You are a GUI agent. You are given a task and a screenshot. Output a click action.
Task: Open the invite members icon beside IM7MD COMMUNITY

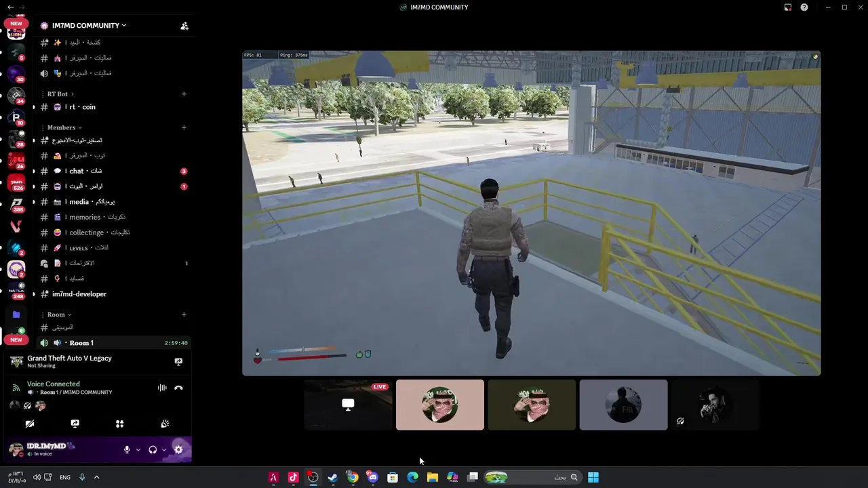click(x=184, y=26)
